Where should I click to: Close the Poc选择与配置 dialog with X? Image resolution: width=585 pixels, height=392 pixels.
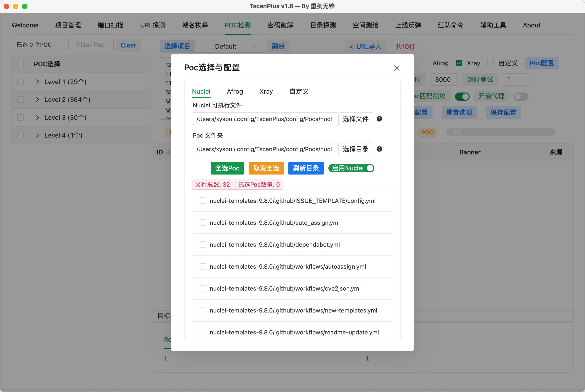coord(396,68)
